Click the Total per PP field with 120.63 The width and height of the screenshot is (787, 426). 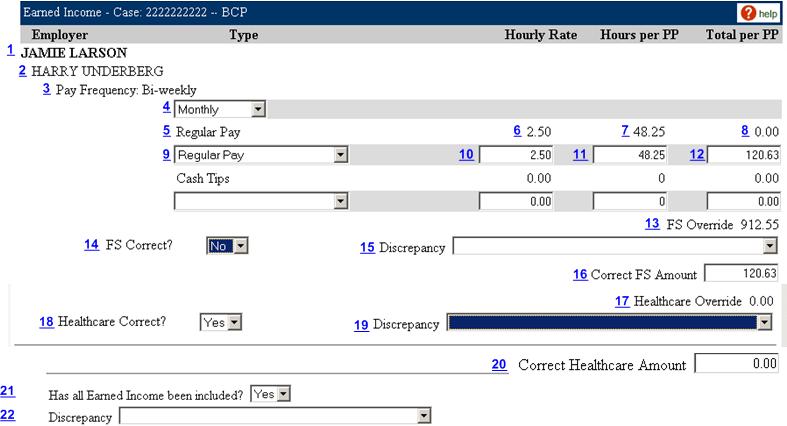(x=742, y=155)
